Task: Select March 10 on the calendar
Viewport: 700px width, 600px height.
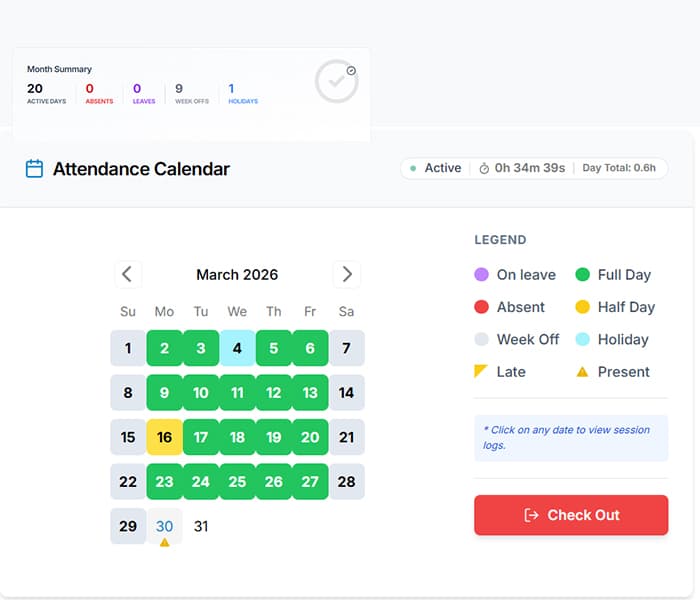Action: [x=201, y=392]
